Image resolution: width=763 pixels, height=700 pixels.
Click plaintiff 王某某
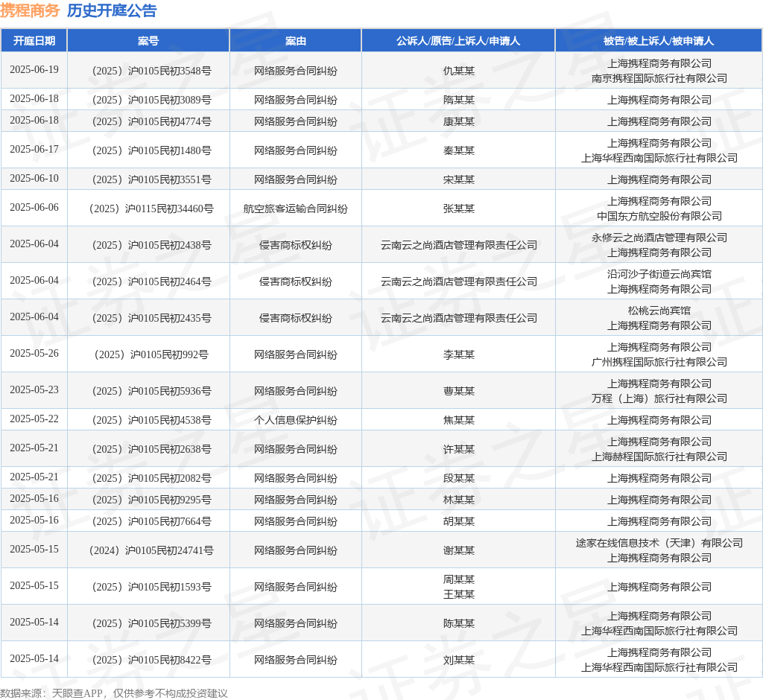pos(459,594)
